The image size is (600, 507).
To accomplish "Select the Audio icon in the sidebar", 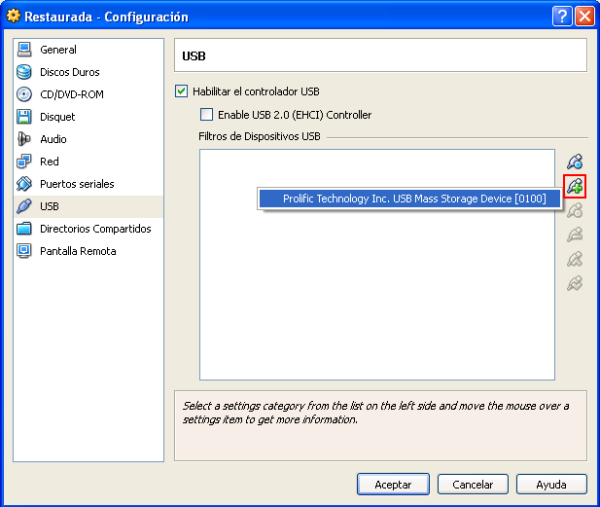I will pos(24,139).
